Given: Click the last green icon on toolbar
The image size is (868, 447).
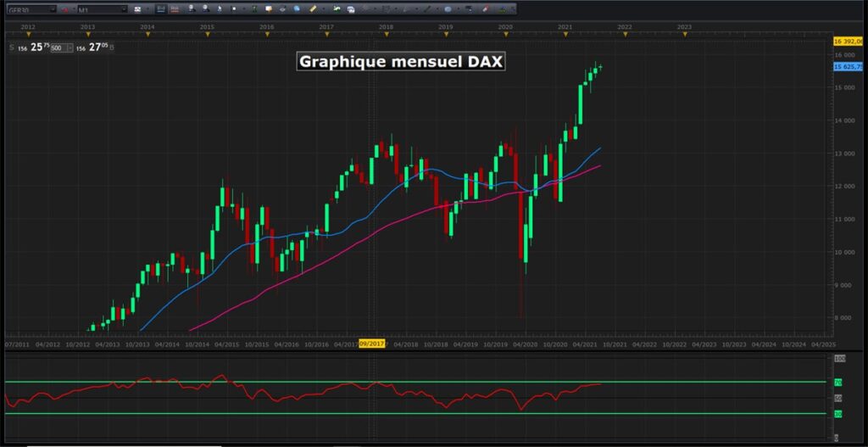Looking at the screenshot, I should click(x=503, y=9).
